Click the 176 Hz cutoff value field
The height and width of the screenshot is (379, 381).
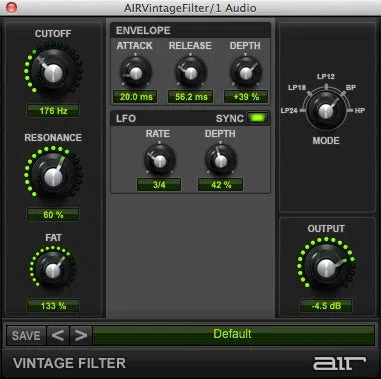(53, 111)
